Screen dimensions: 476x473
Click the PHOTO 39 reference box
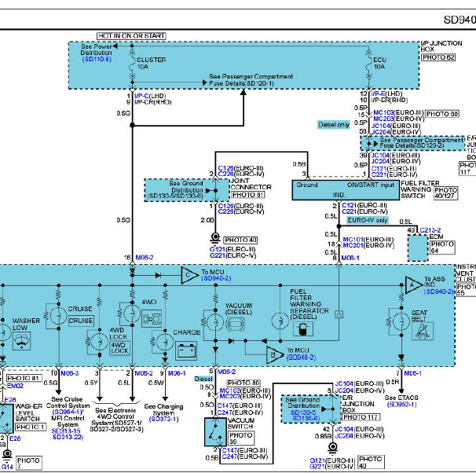tap(241, 438)
